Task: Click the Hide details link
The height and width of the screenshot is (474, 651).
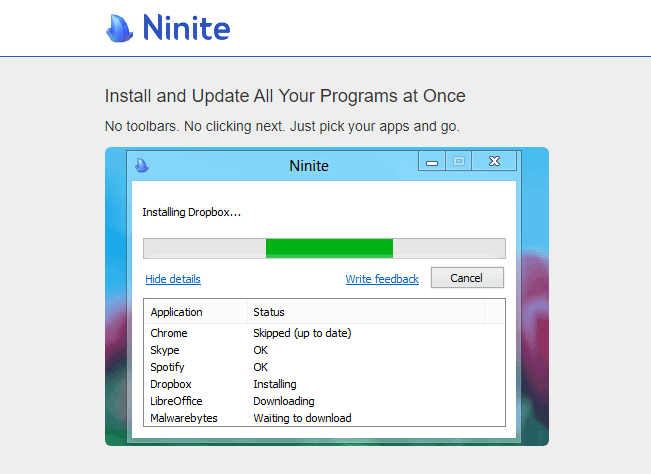Action: click(x=173, y=279)
